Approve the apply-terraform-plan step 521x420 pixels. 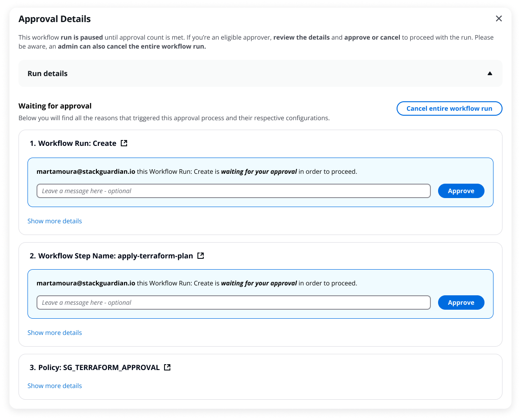tap(461, 302)
